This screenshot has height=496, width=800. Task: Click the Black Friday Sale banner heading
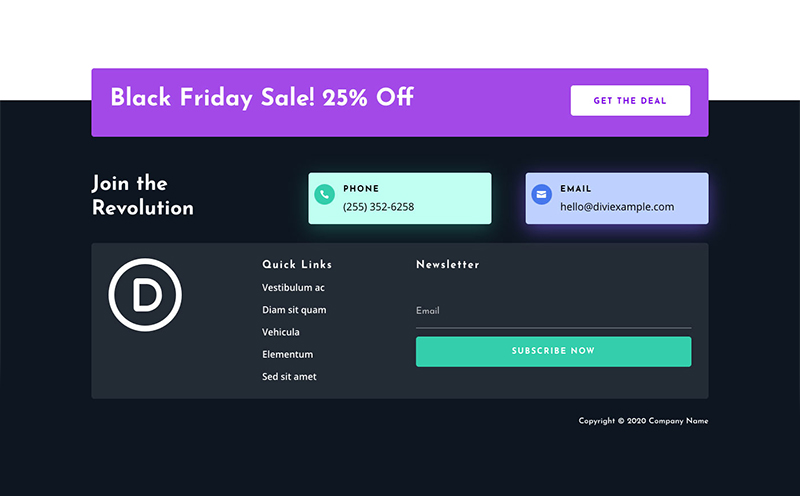pos(262,98)
